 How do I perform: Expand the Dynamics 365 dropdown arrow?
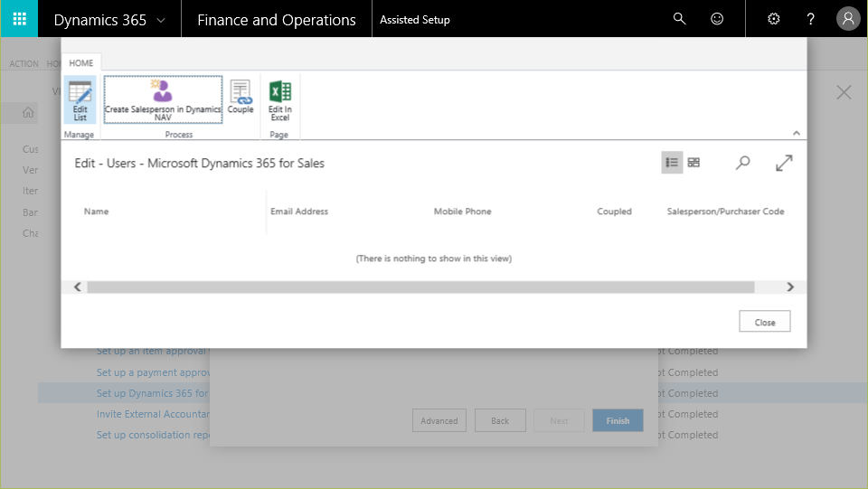tap(161, 21)
